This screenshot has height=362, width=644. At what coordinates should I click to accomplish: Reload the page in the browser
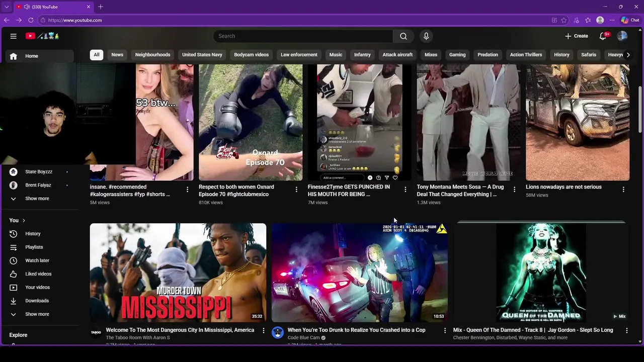point(31,20)
